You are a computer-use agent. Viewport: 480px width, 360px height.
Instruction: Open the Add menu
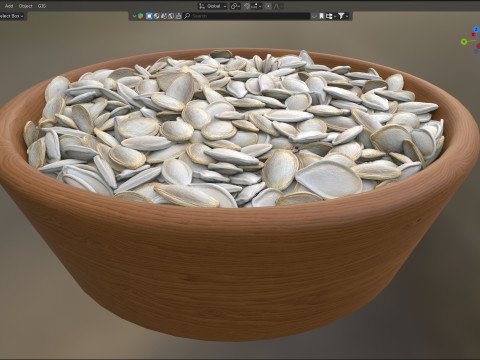click(x=9, y=6)
